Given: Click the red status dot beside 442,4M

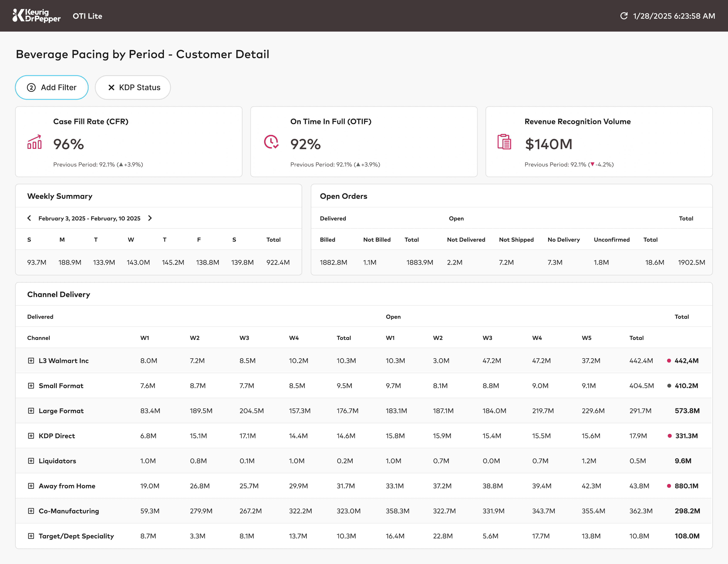Looking at the screenshot, I should click(669, 361).
